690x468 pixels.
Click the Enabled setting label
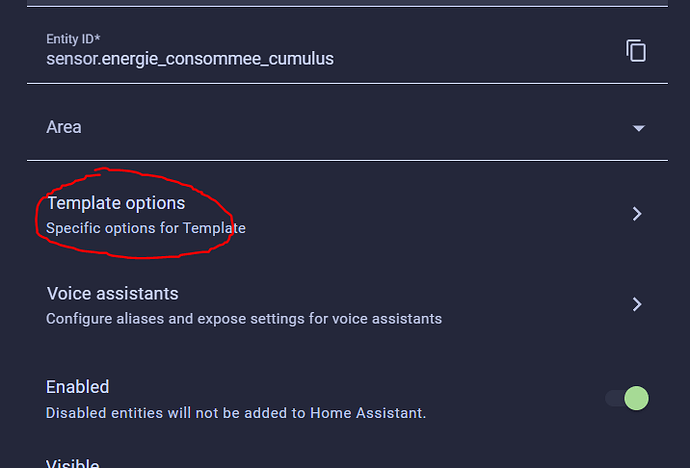[x=78, y=387]
